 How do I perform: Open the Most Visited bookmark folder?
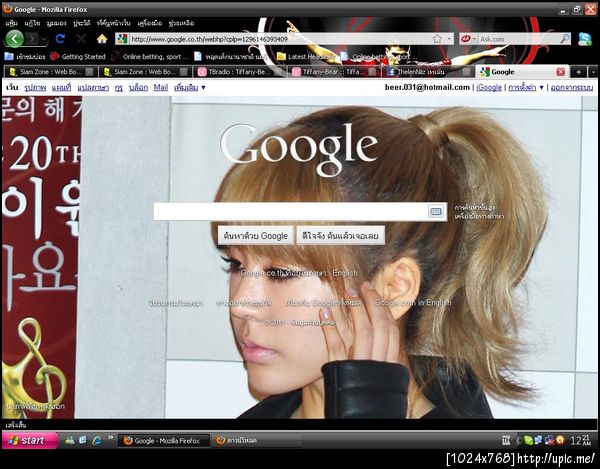pyautogui.click(x=25, y=57)
